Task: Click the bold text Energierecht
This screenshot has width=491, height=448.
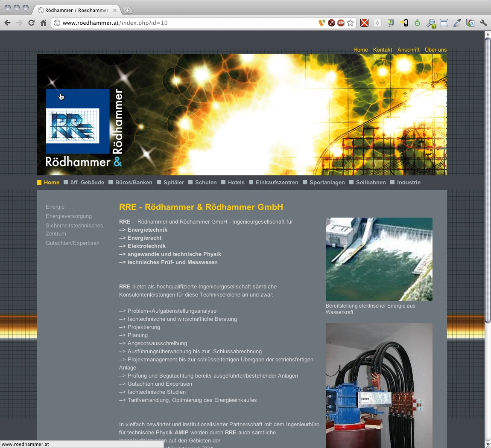Action: [x=145, y=238]
